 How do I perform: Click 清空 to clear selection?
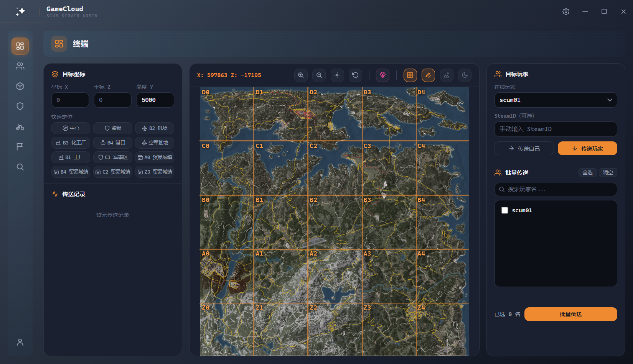[608, 172]
